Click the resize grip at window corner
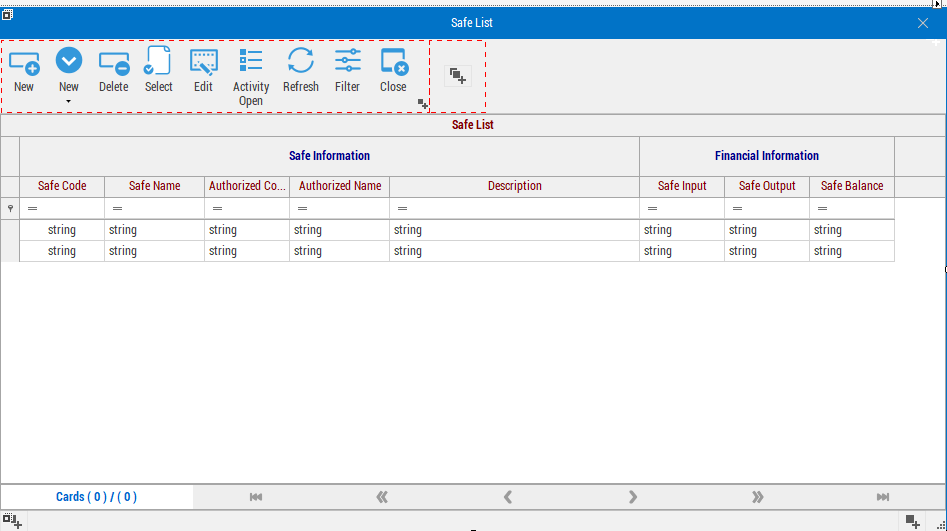The width and height of the screenshot is (947, 531). pos(941,525)
